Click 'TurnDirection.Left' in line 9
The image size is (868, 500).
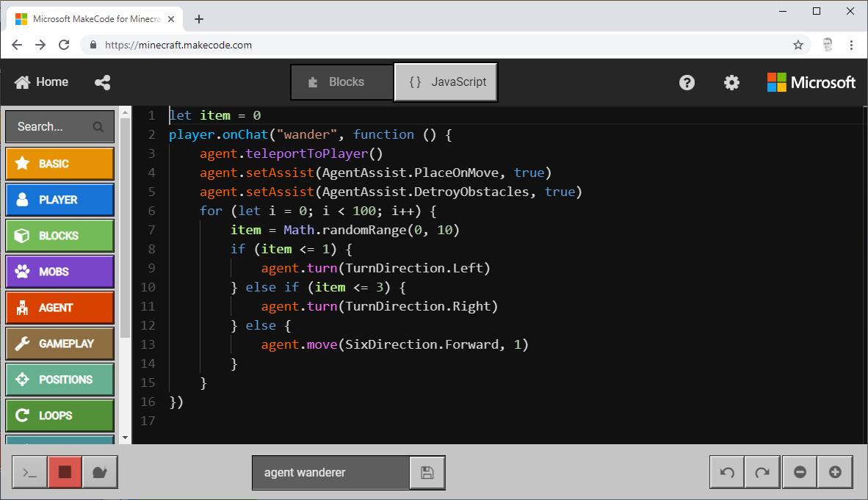point(414,268)
